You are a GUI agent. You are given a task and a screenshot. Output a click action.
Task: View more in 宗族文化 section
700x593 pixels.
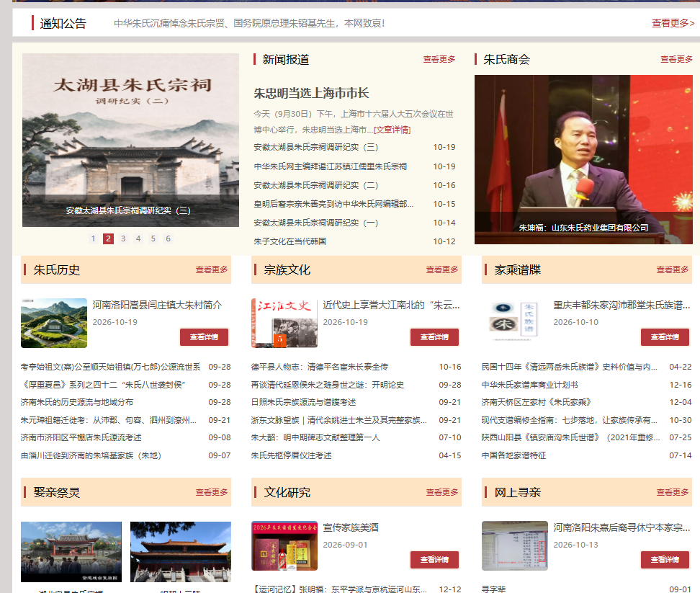pos(442,269)
